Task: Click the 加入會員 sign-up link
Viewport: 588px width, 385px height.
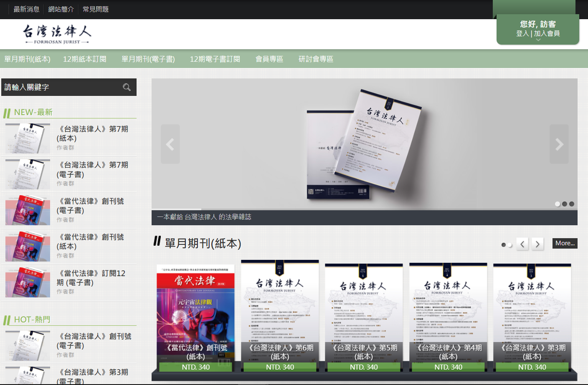Action: 547,33
